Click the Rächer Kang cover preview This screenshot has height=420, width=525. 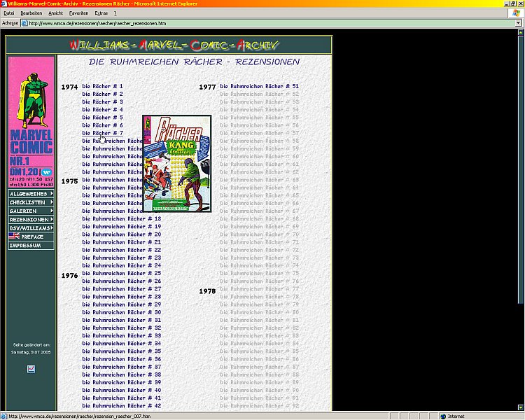point(177,163)
